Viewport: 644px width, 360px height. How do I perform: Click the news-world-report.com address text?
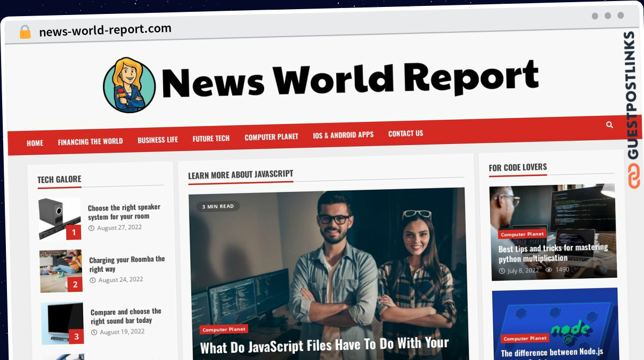point(105,30)
